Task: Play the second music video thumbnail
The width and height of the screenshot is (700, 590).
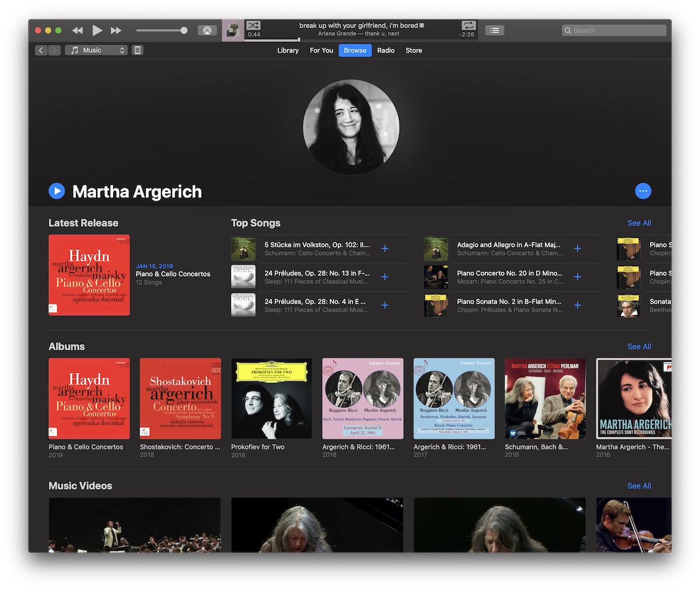Action: click(317, 525)
